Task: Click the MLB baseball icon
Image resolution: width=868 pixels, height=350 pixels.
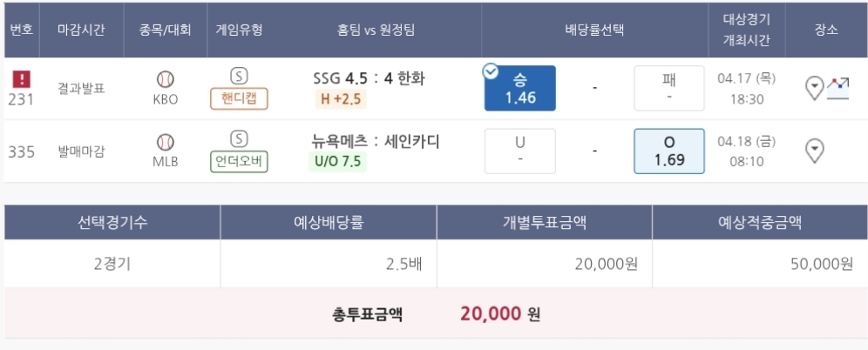Action: click(165, 142)
